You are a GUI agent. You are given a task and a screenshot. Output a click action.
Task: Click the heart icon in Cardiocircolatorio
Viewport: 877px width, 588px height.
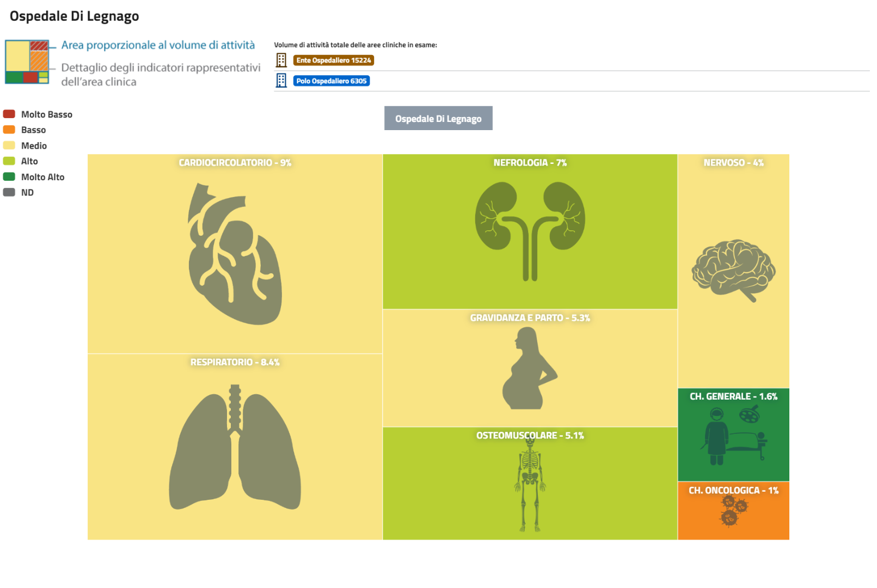(x=235, y=254)
